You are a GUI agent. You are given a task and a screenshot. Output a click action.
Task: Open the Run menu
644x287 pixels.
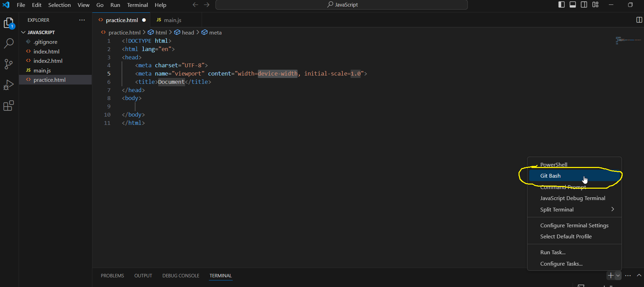(x=115, y=5)
